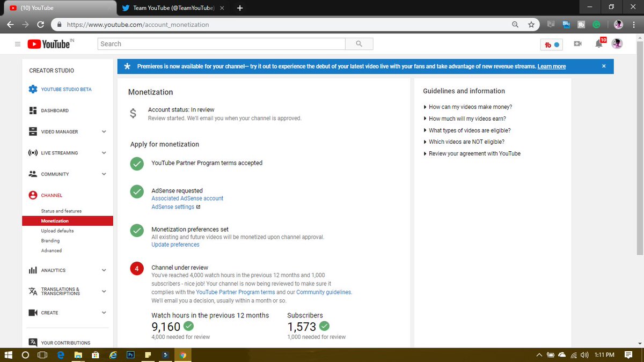
Task: Click the create video camera icon
Action: coord(577,44)
